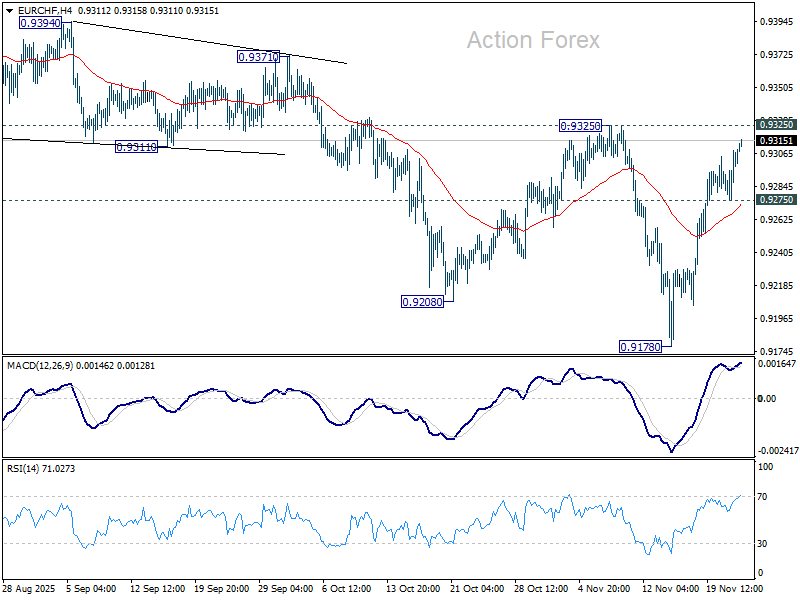Screen dimensions: 800x600
Task: Click the MACD zero level label 0.00
Action: 767,398
